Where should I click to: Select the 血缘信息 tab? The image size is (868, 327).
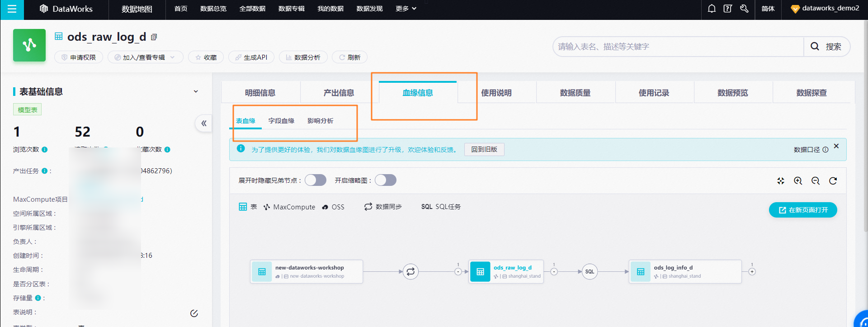418,93
